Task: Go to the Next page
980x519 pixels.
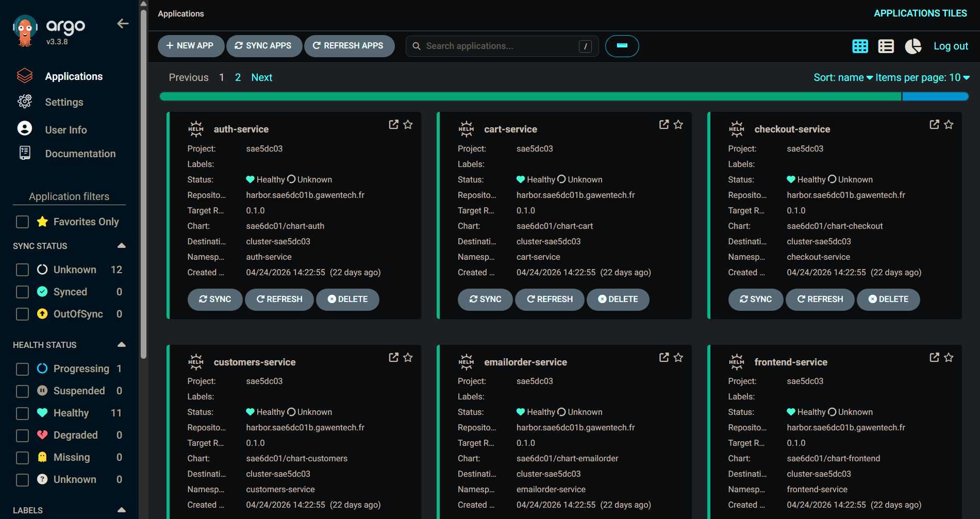Action: [262, 77]
